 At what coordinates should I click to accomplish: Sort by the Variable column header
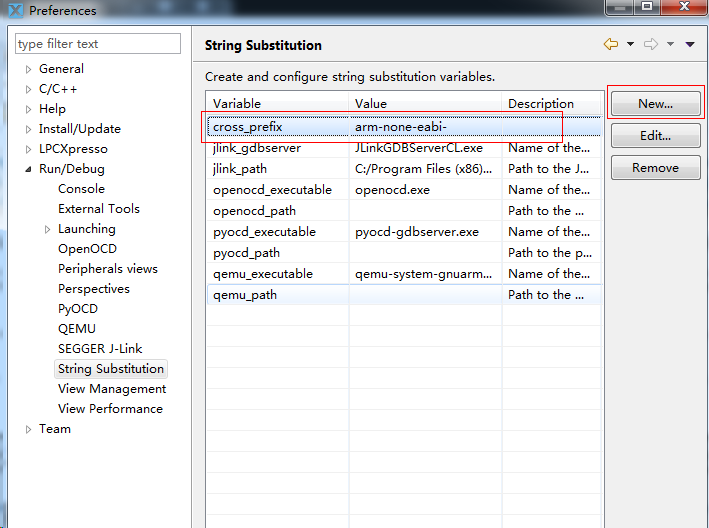coord(277,104)
